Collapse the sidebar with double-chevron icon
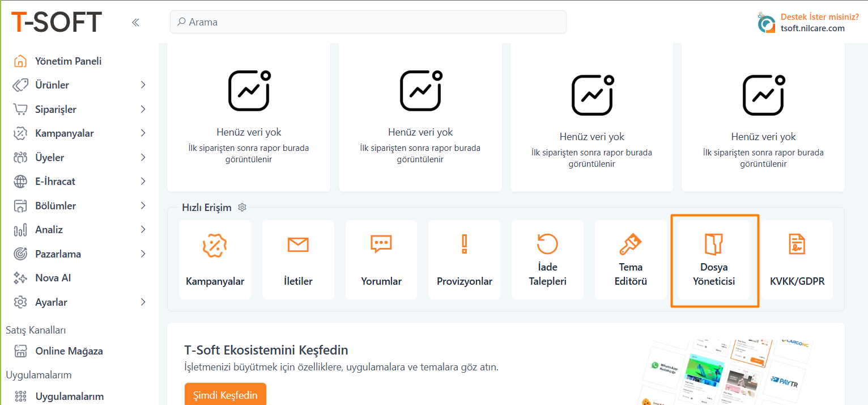Screen dimensions: 868x405 point(135,22)
